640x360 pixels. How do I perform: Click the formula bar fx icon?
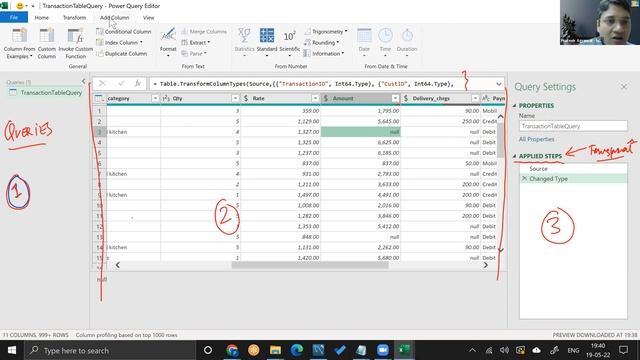tap(138, 84)
